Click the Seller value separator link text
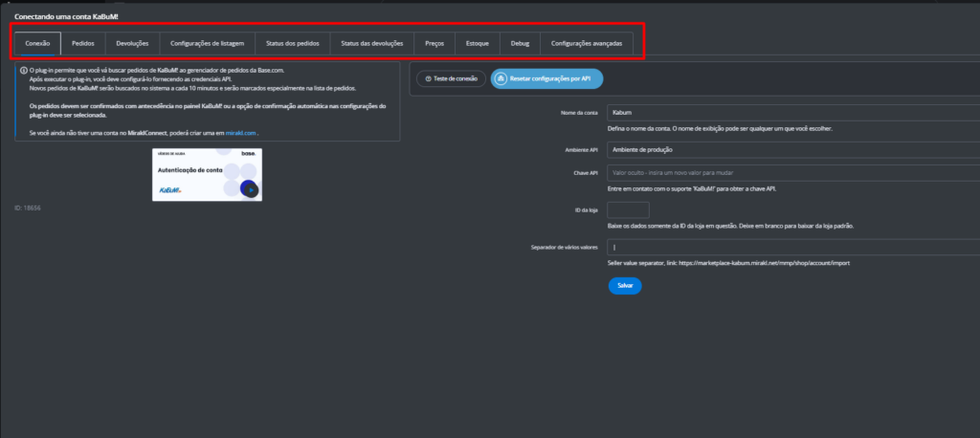This screenshot has width=980, height=438. click(728, 263)
